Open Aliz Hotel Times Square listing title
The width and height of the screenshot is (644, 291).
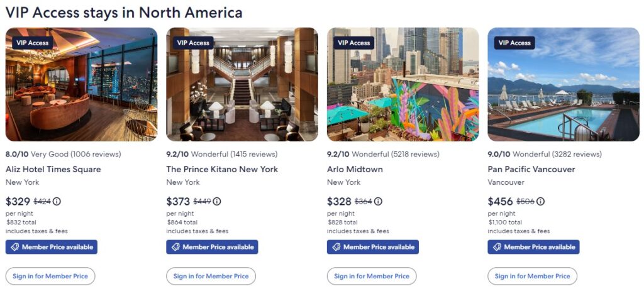[53, 169]
